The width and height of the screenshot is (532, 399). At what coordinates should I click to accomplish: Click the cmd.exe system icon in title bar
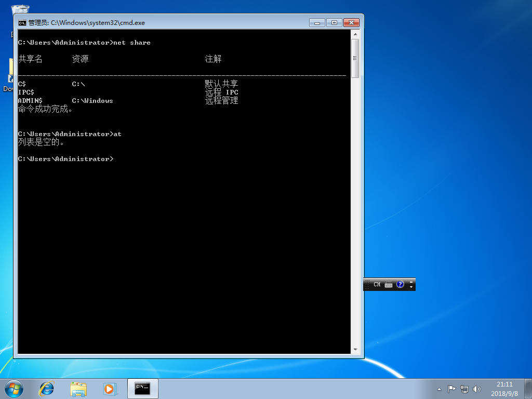[x=22, y=23]
